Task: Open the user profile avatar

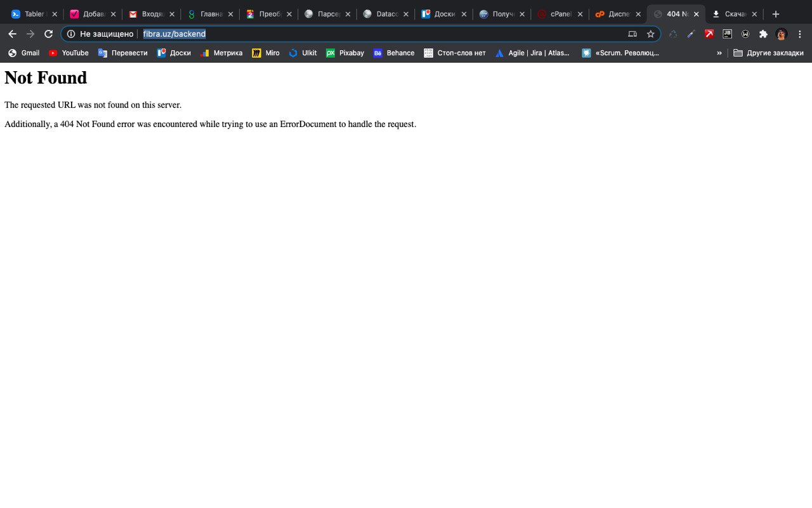Action: 782,34
